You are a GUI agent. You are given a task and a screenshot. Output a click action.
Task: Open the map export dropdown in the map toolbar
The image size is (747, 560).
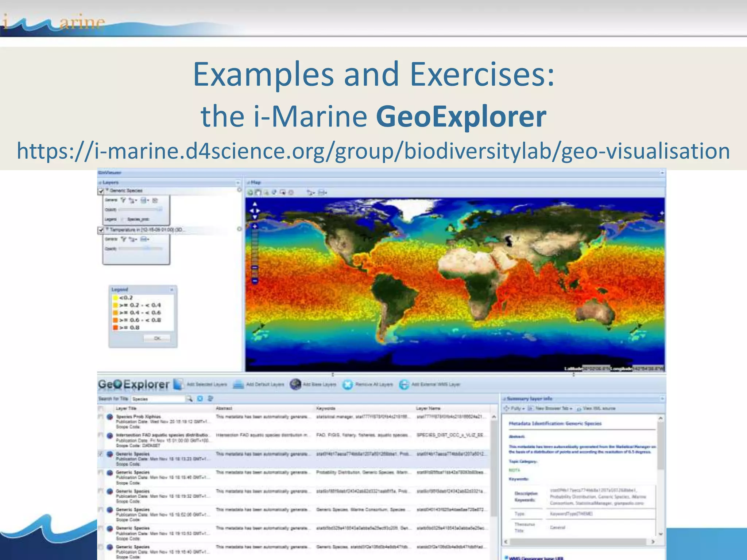pyautogui.click(x=311, y=193)
